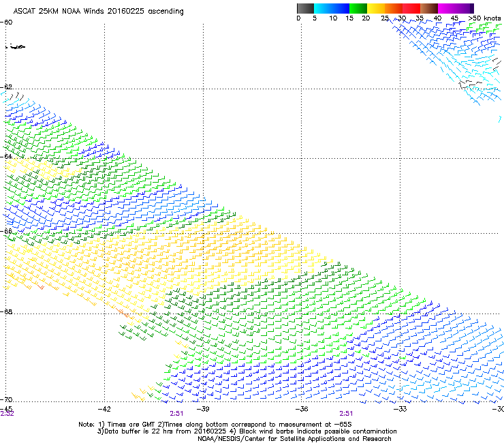
Task: Click the -60 latitude axis label
Action: [x=6, y=22]
